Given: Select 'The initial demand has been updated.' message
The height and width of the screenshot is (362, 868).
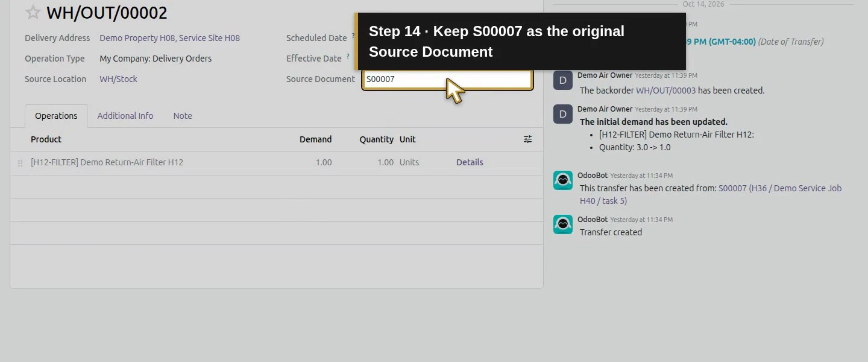Looking at the screenshot, I should click(x=653, y=122).
